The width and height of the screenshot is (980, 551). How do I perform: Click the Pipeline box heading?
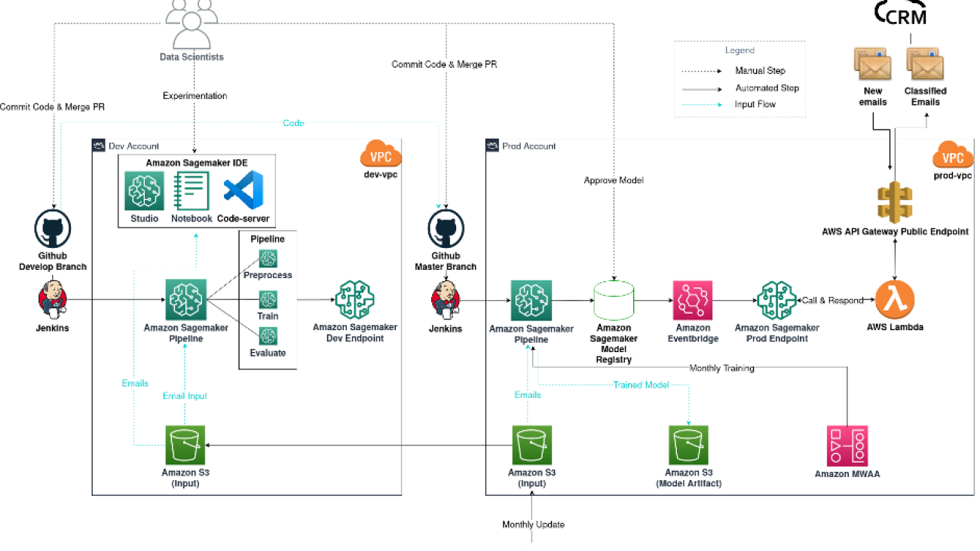[267, 239]
